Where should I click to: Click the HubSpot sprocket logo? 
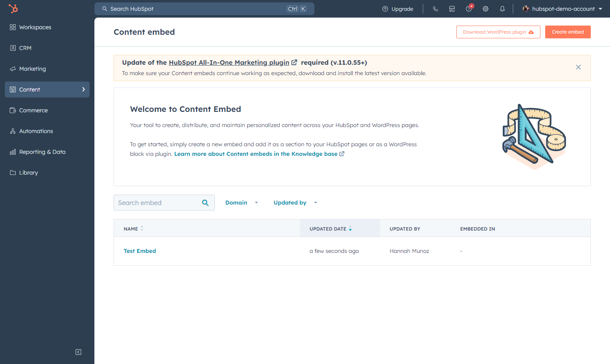[x=13, y=8]
